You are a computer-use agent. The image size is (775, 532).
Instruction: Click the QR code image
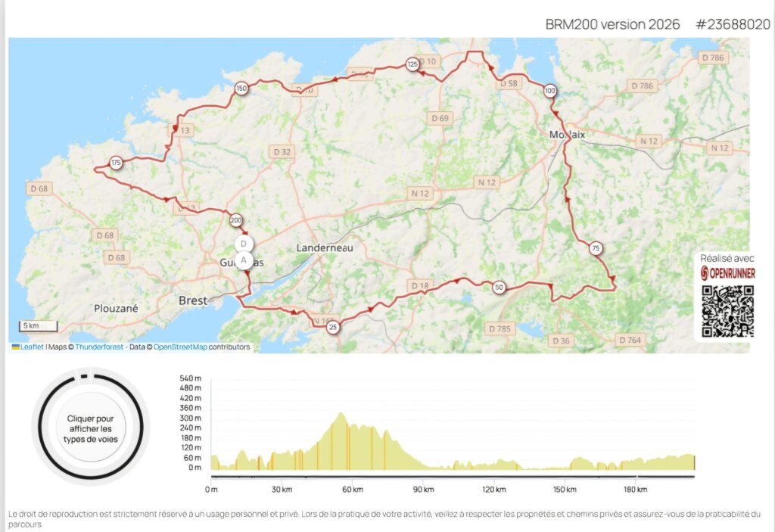(x=727, y=312)
